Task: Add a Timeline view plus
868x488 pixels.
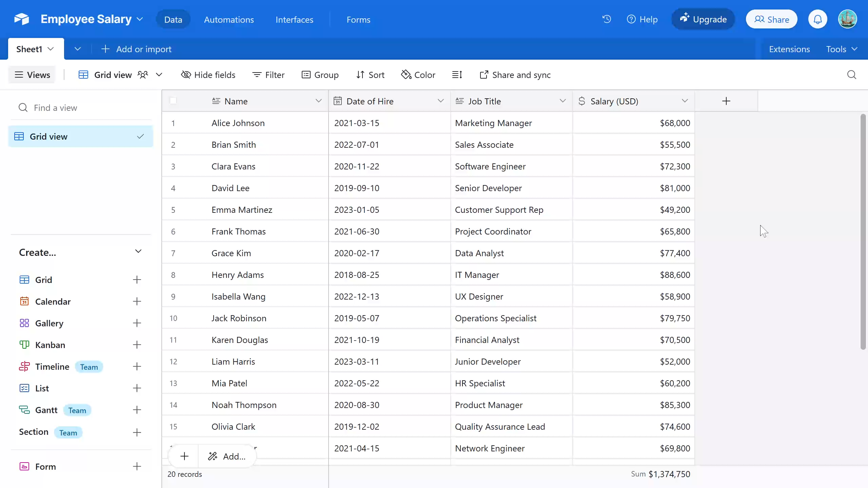Action: click(137, 367)
